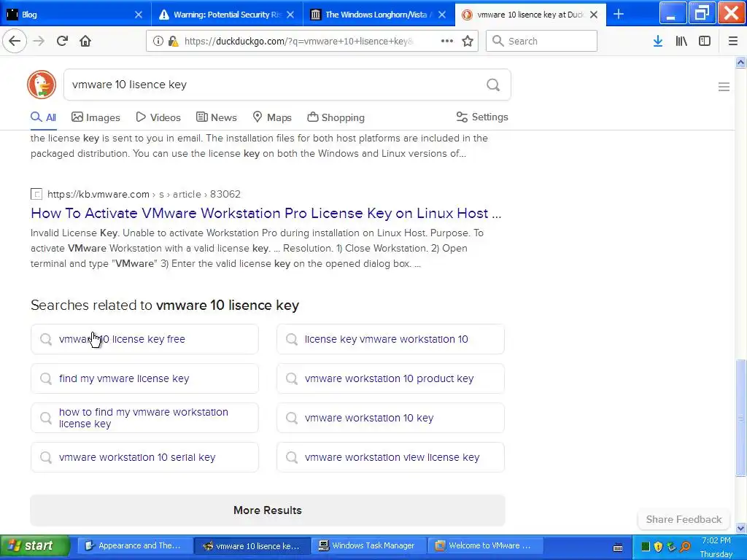Click the page scrollbar down arrow
Image resolution: width=747 pixels, height=560 pixels.
point(741,528)
